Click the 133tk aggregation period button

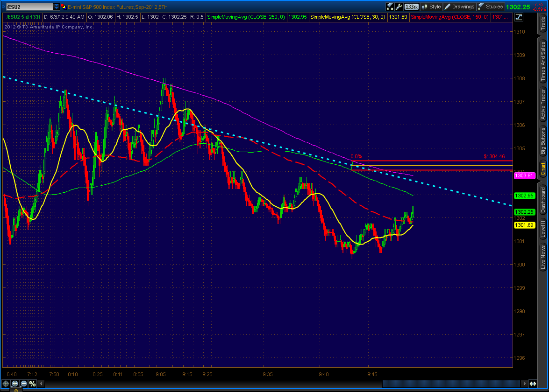coord(411,7)
